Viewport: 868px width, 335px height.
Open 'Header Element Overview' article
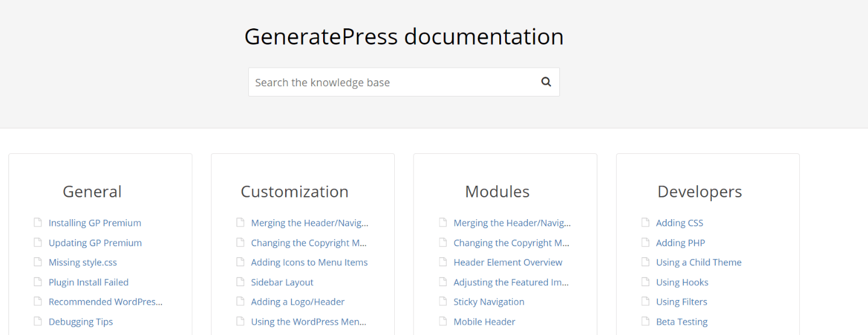pyautogui.click(x=508, y=263)
